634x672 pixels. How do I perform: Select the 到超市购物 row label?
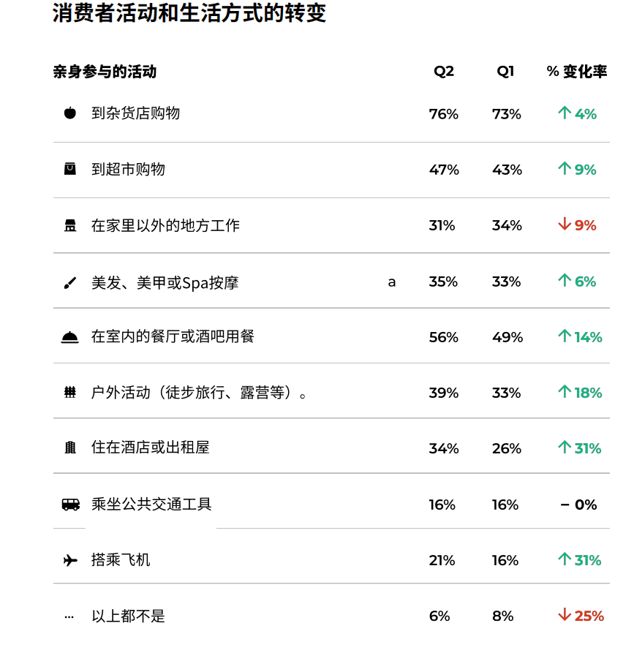(128, 170)
